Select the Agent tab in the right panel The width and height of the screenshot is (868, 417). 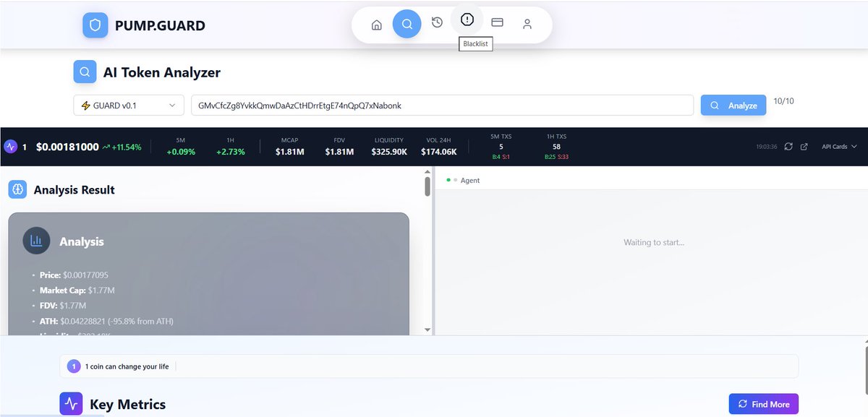pyautogui.click(x=471, y=180)
